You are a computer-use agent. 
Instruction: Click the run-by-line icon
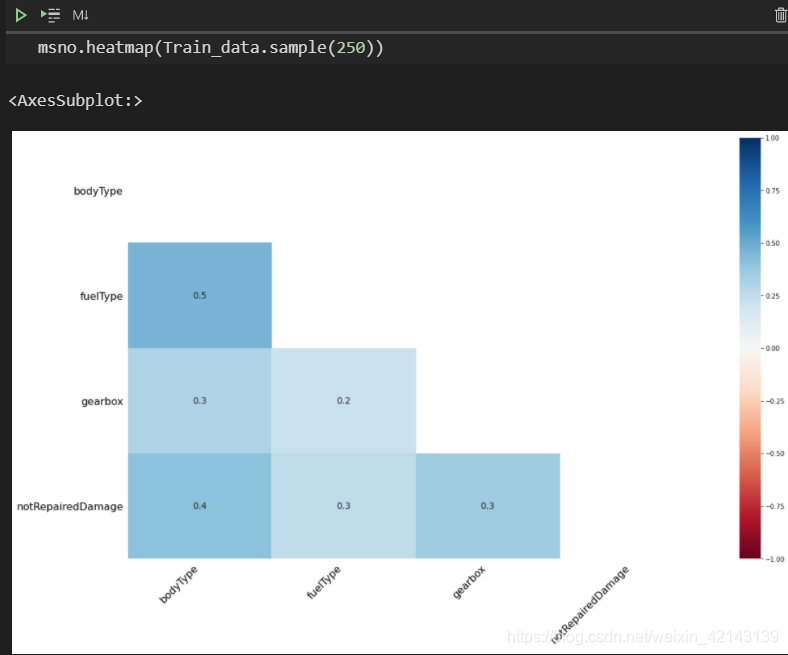50,15
